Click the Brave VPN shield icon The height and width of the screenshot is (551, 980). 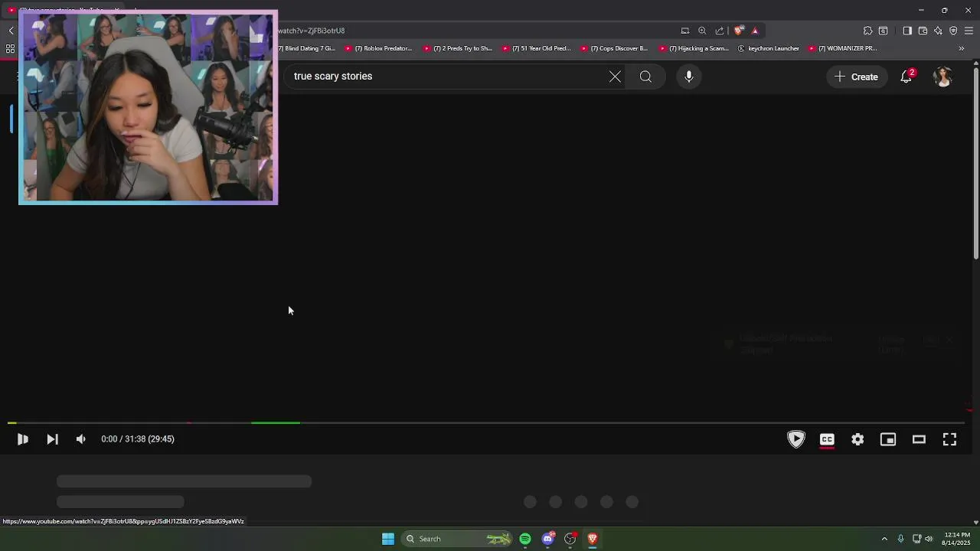(x=953, y=31)
